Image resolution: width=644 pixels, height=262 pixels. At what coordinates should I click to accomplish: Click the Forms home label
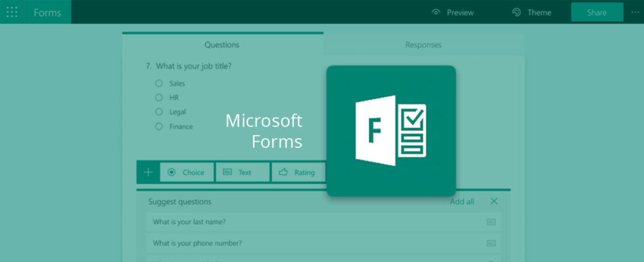click(x=47, y=13)
